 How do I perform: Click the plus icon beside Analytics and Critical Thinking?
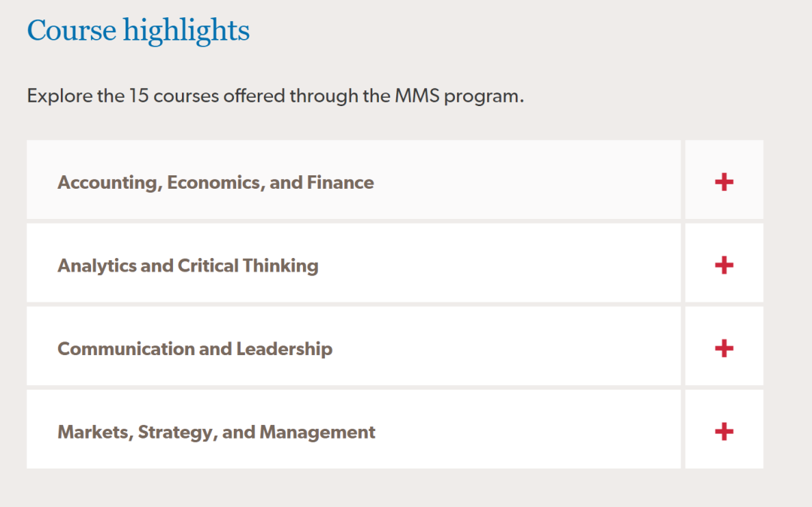point(724,265)
